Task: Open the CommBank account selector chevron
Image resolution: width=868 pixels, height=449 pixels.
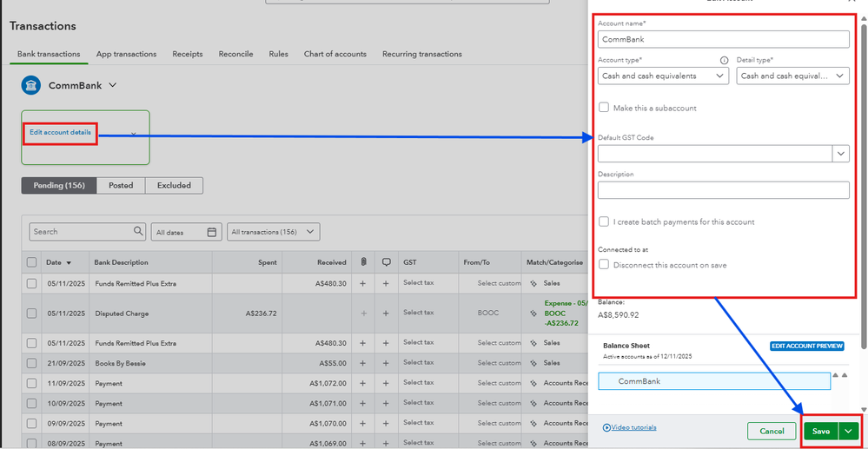Action: (x=112, y=86)
